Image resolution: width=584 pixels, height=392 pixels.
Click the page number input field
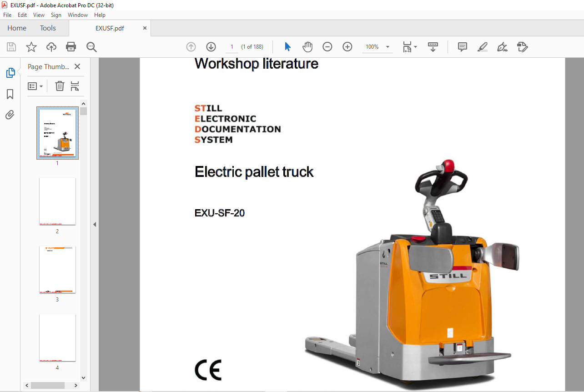pos(232,47)
